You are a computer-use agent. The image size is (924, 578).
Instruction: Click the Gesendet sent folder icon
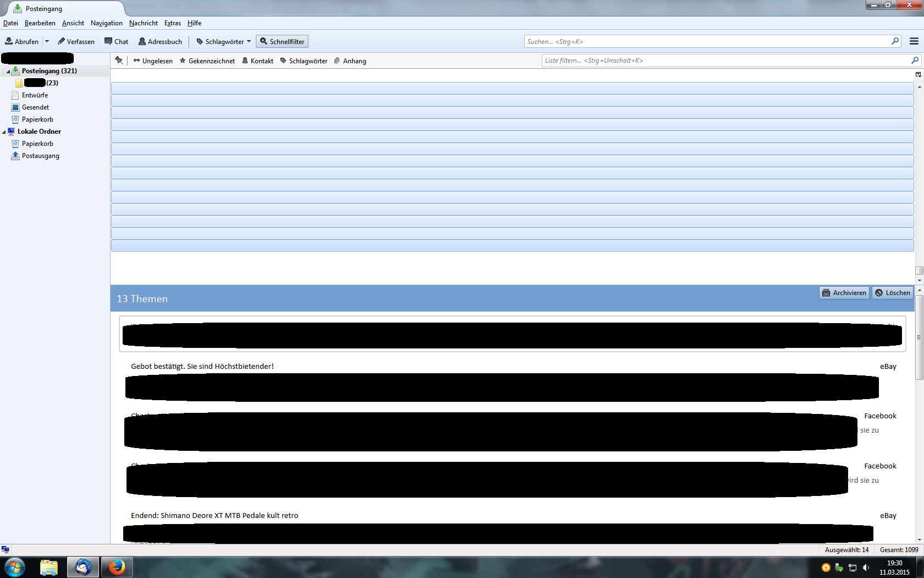tap(15, 107)
